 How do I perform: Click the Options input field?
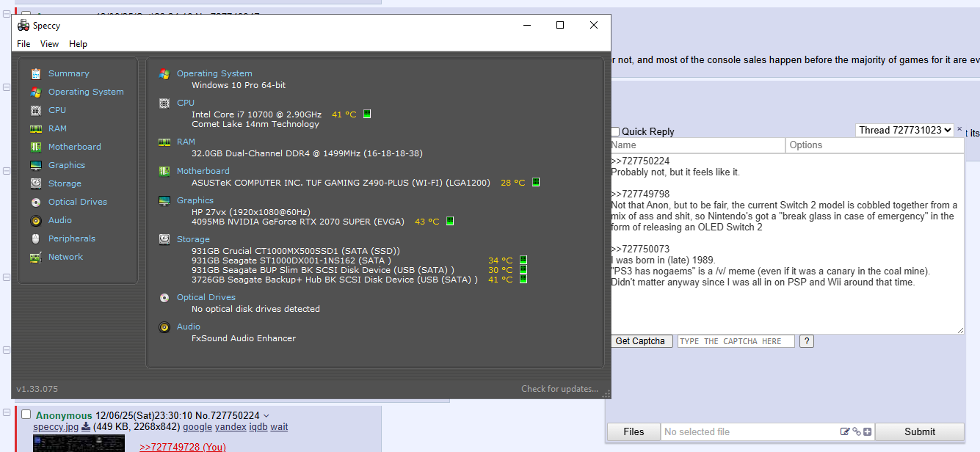[x=874, y=145]
